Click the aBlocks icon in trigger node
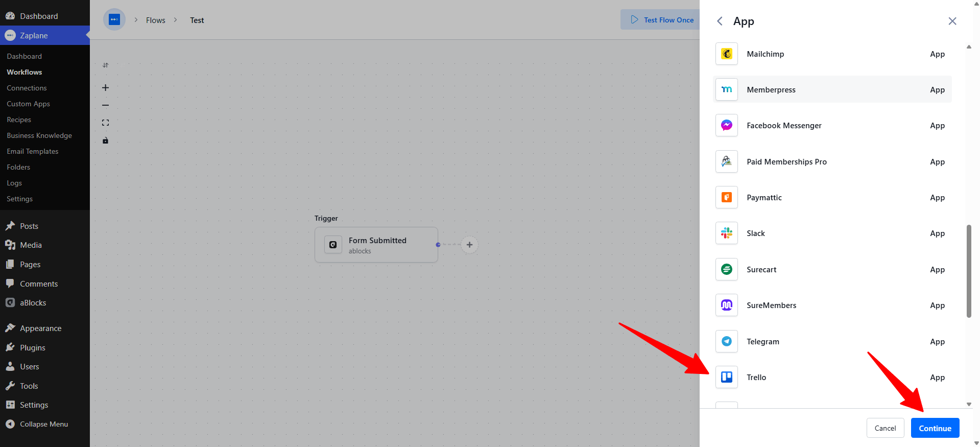The width and height of the screenshot is (980, 447). [x=333, y=245]
